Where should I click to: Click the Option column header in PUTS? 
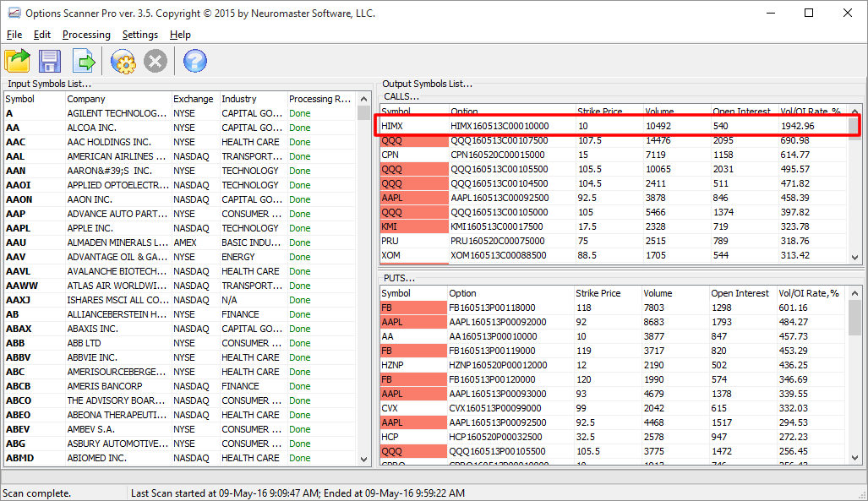tap(510, 293)
